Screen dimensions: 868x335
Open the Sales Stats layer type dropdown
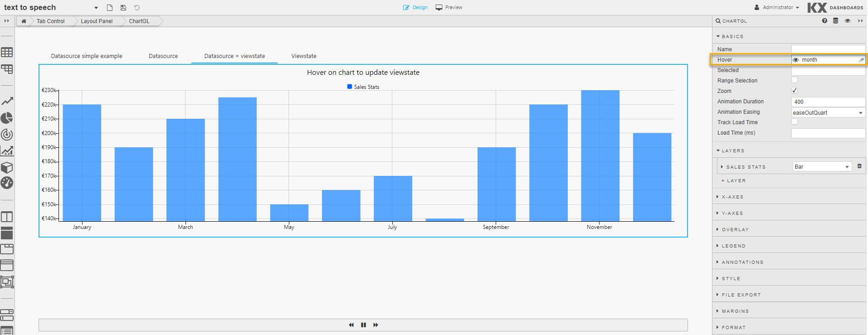click(822, 167)
